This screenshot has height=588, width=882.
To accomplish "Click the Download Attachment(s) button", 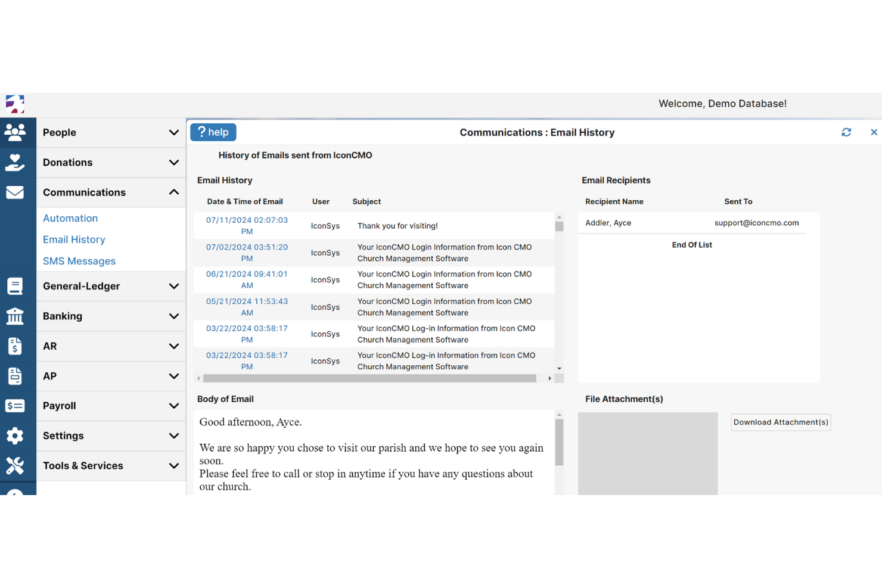I will pos(781,422).
